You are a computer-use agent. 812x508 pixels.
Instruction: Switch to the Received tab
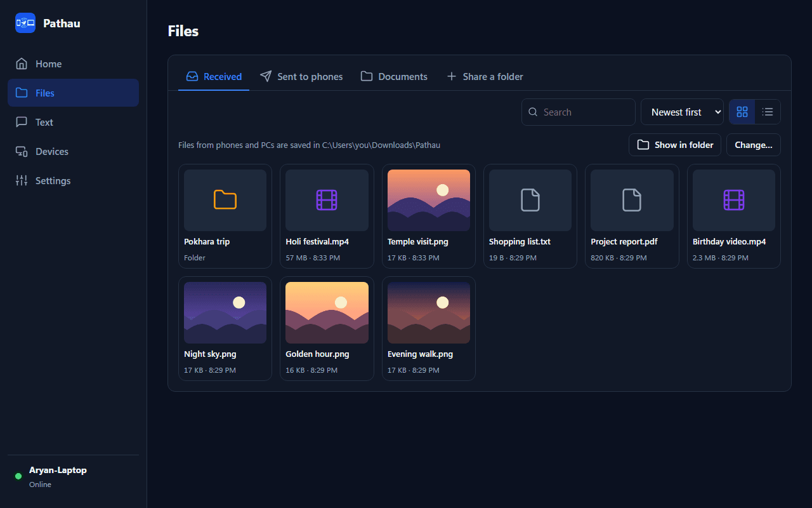214,76
